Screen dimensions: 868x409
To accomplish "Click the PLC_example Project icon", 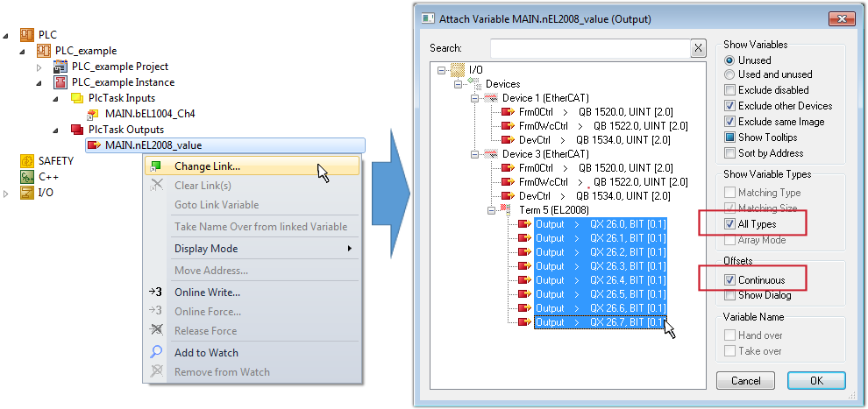I will [60, 67].
